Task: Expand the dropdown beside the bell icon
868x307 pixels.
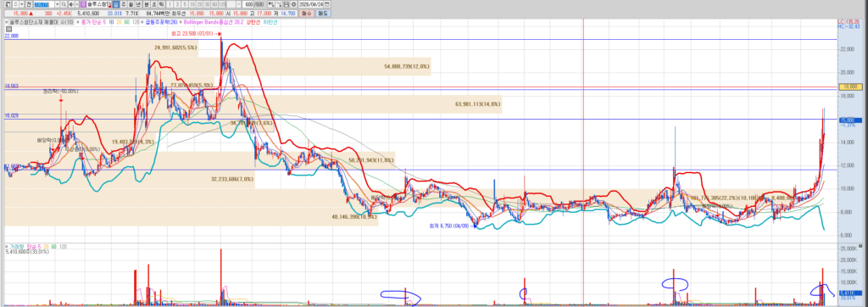Action: [21, 4]
